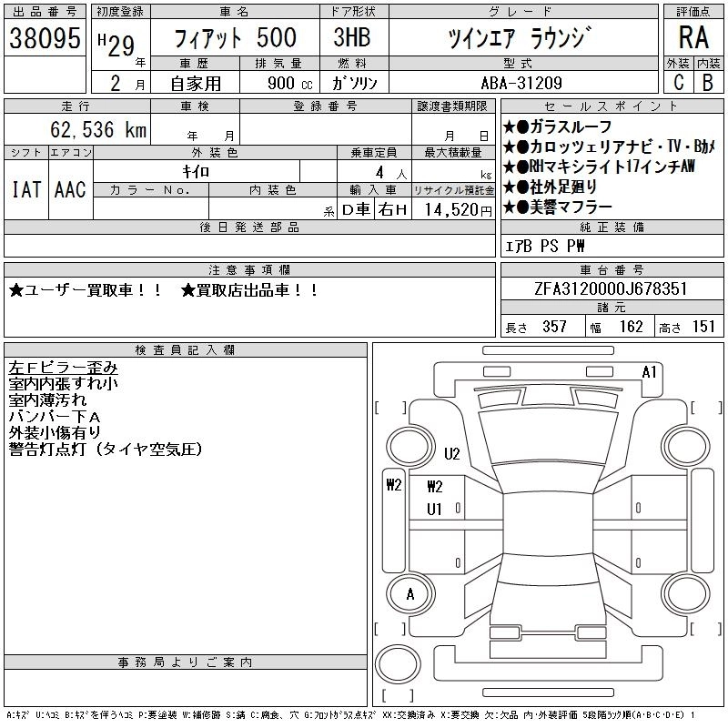The width and height of the screenshot is (728, 728).
Task: Select sales point 美響マフラー
Action: tap(558, 207)
